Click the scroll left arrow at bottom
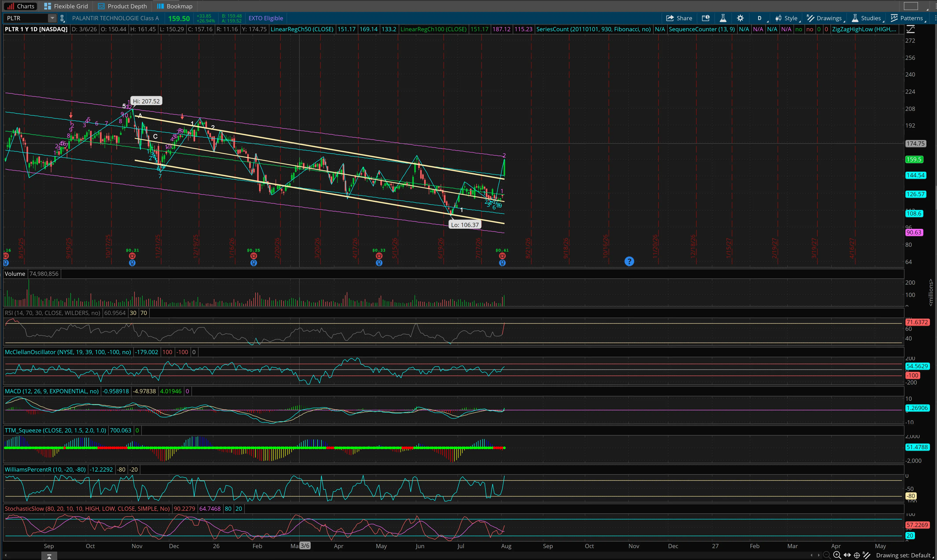This screenshot has height=560, width=937. point(812,555)
